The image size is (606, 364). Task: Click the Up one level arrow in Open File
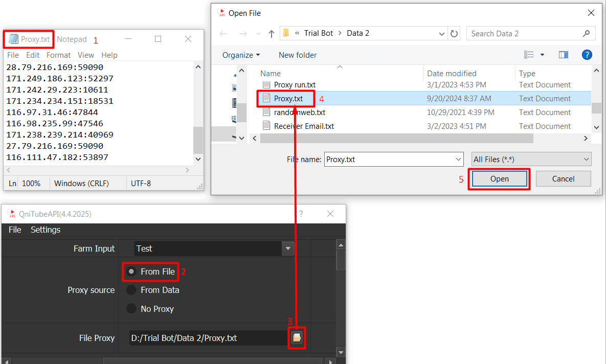coord(272,34)
